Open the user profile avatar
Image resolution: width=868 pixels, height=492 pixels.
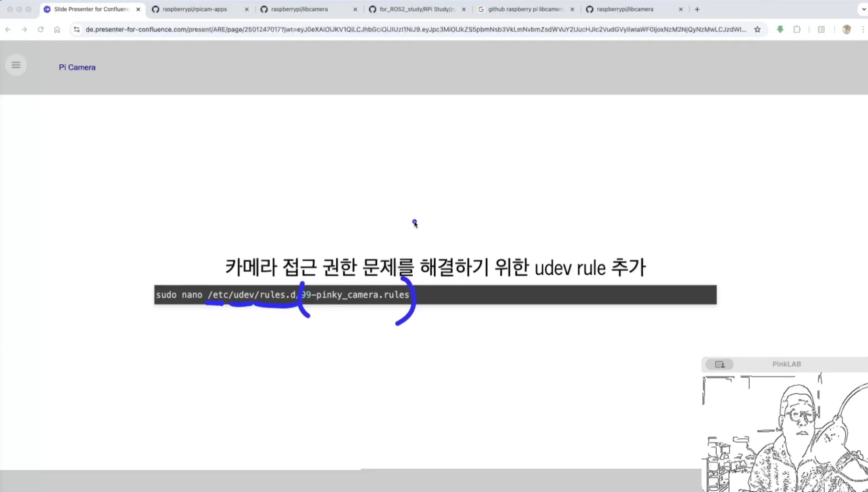click(847, 29)
